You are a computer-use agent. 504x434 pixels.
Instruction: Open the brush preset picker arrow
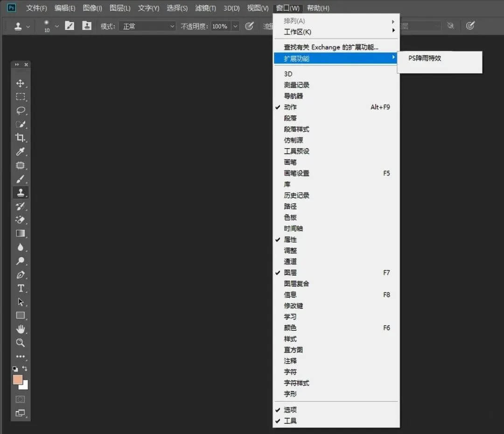(x=57, y=26)
